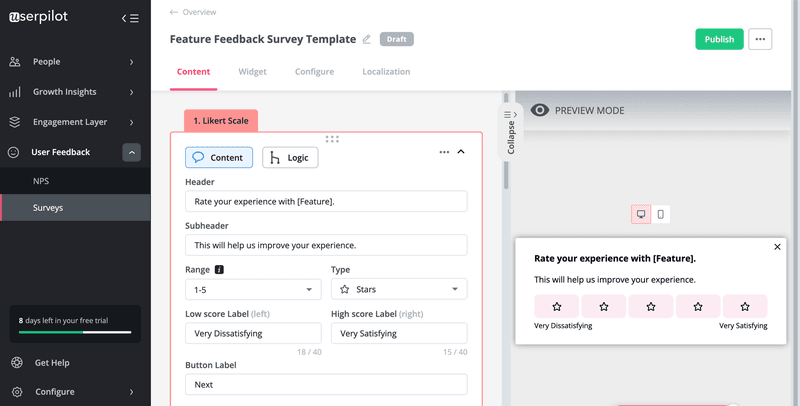Open Likert Scale card ellipsis menu

pyautogui.click(x=444, y=152)
